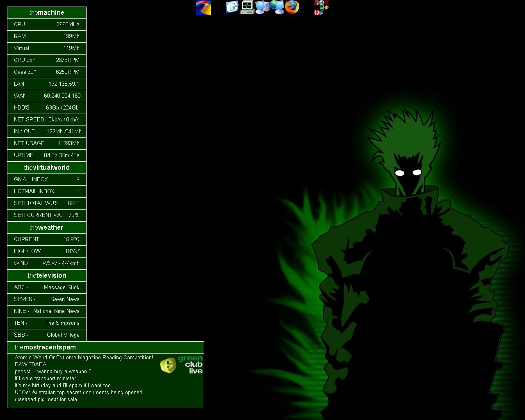Open the Atomic Weird Or Extreme Magazine post
Image resolution: width=525 pixels, height=420 pixels.
point(84,358)
